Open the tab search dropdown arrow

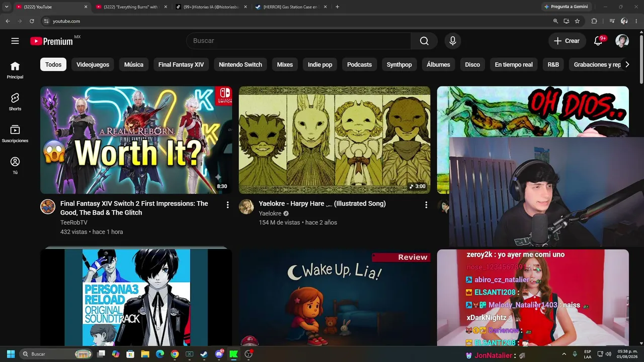(x=7, y=7)
